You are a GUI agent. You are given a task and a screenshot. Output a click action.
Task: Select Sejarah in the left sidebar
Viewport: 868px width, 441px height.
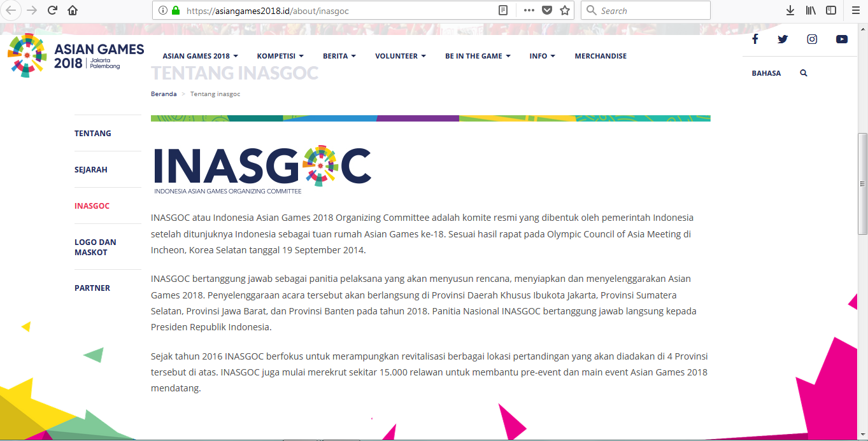(x=91, y=170)
